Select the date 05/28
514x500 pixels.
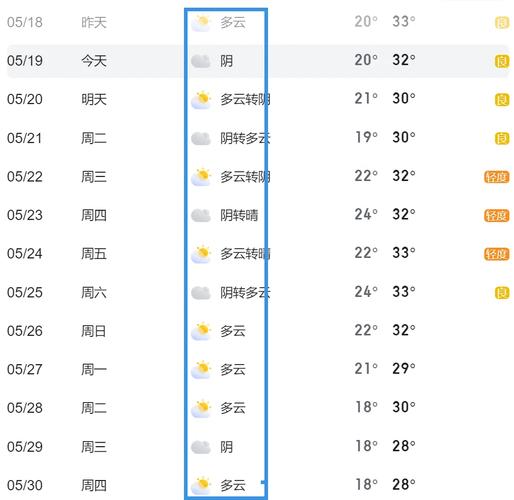[x=25, y=408]
